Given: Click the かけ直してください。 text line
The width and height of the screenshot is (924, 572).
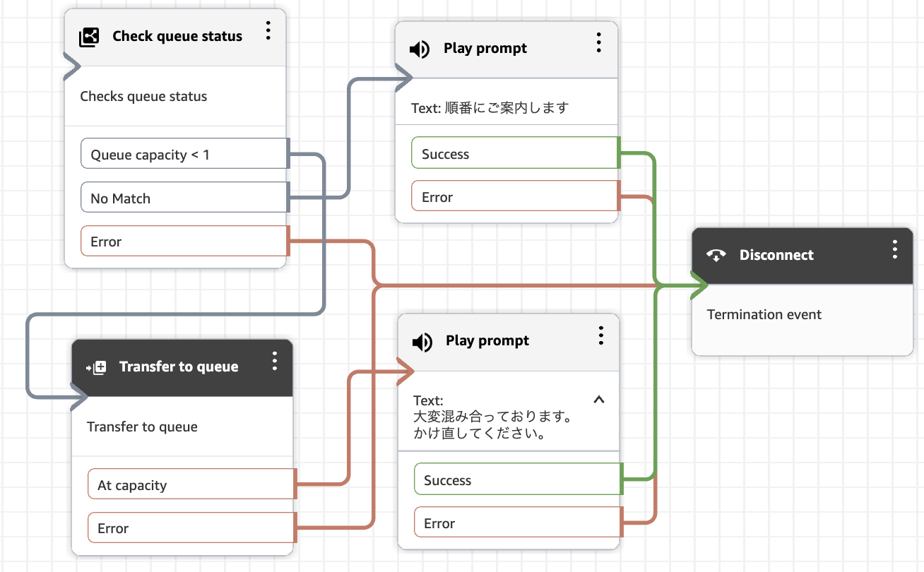Looking at the screenshot, I should click(479, 434).
